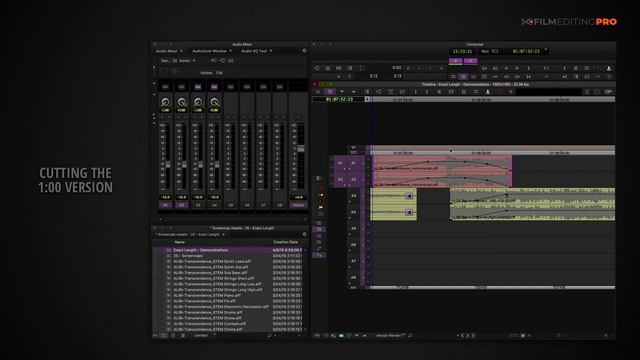
Task: Select the Screencap Assets bin tab
Action: coord(189,235)
